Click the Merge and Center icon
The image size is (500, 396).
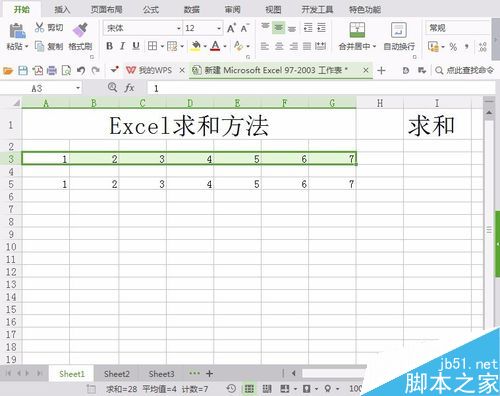(357, 30)
